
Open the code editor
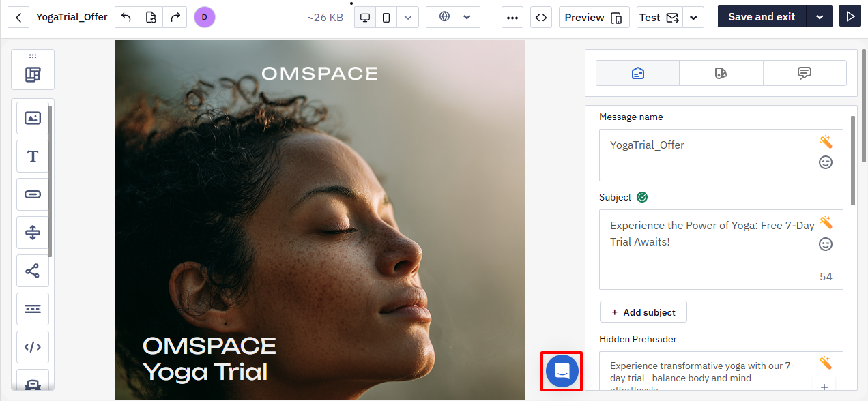click(541, 17)
